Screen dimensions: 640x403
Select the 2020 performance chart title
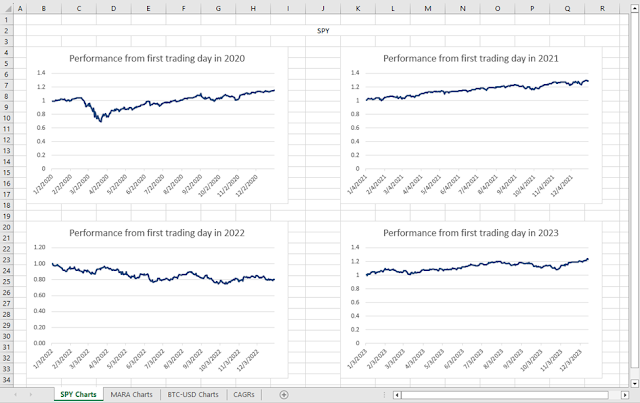pos(157,58)
